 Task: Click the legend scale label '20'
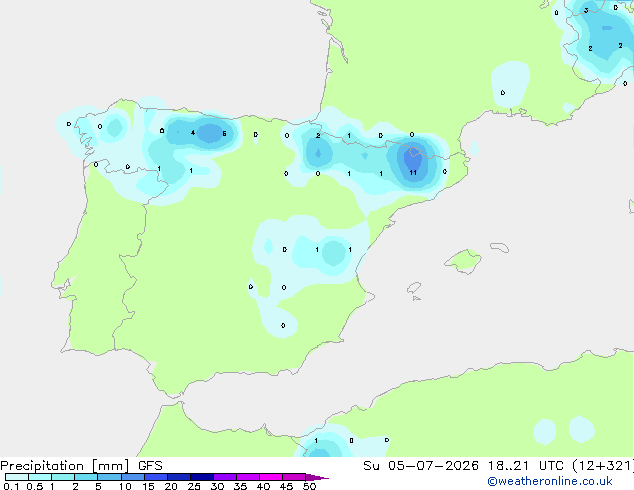pyautogui.click(x=171, y=486)
